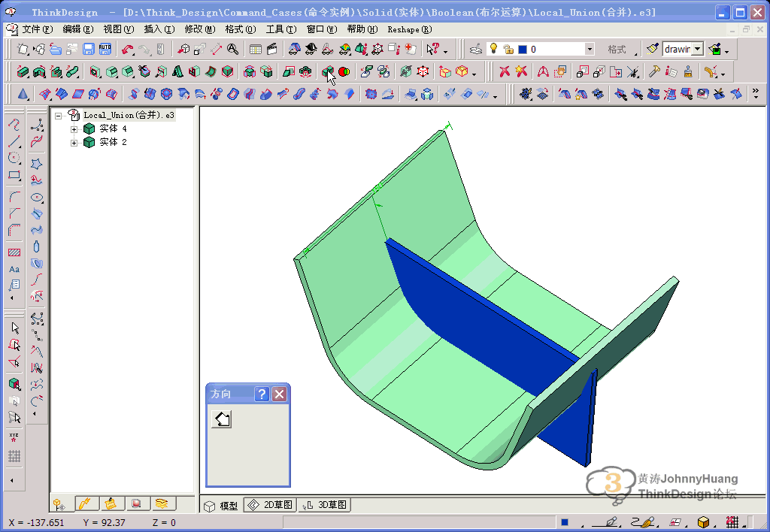Open the 插入(I) menu
Screen dimensions: 770x532
(159, 29)
